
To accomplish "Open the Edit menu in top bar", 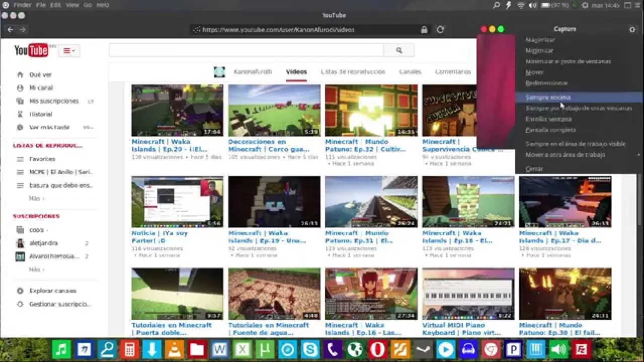I will [x=55, y=5].
